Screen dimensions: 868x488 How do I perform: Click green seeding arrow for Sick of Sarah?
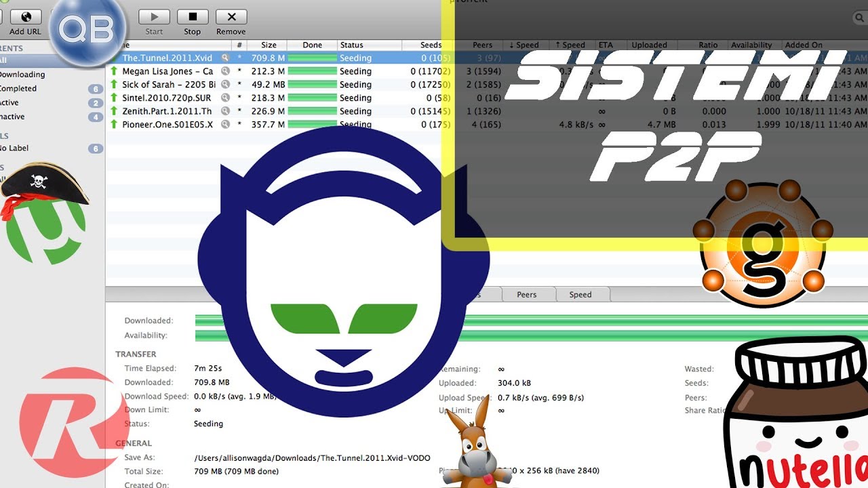[x=114, y=85]
